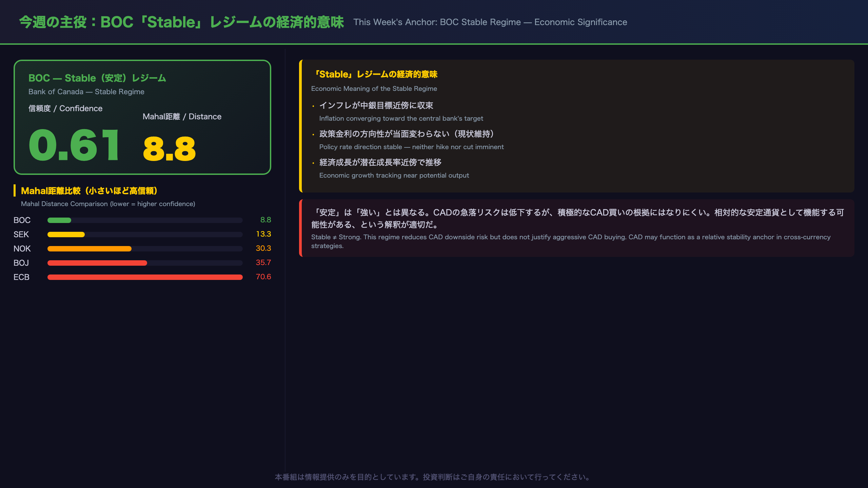
Task: Click the green 8.8 value in BOC row
Action: pyautogui.click(x=265, y=220)
